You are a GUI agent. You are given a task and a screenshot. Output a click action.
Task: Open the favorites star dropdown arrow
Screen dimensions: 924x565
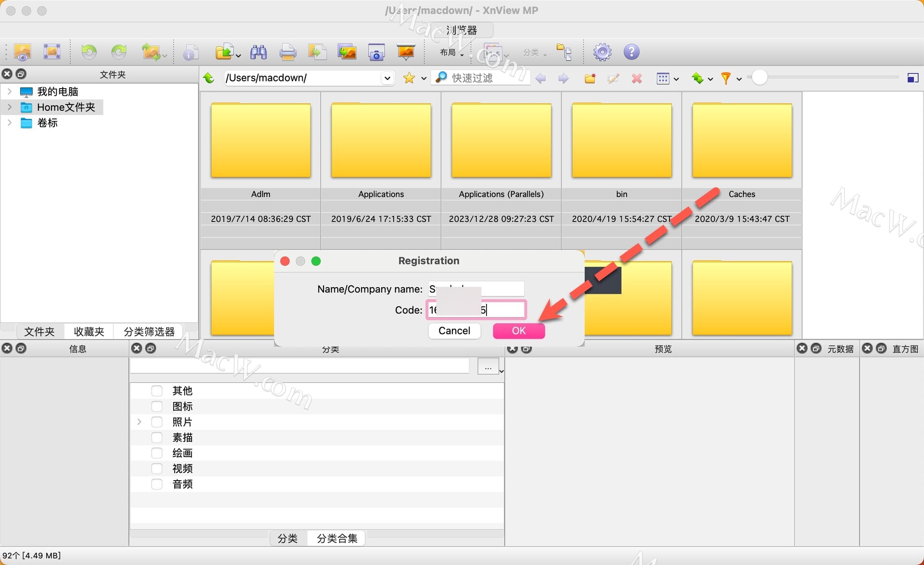click(x=423, y=79)
